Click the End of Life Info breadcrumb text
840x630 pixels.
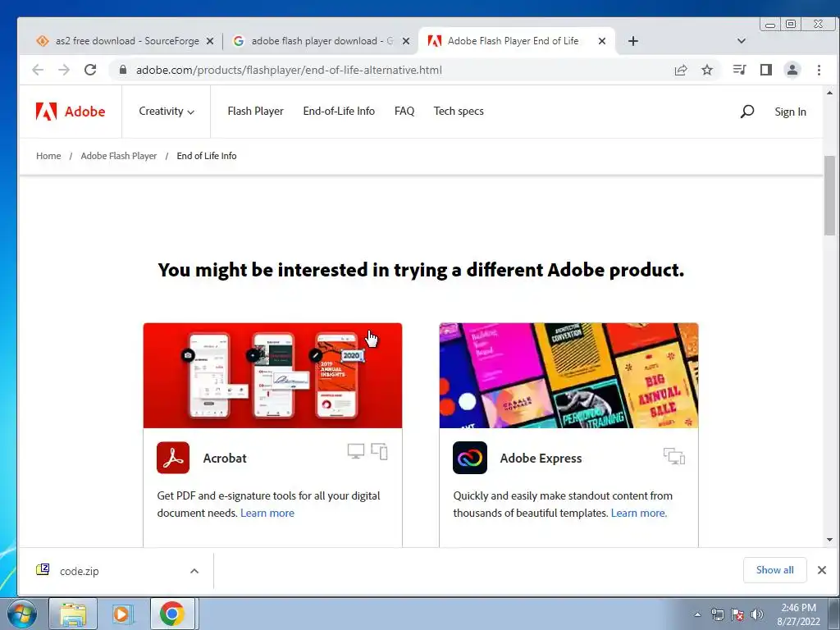(207, 156)
